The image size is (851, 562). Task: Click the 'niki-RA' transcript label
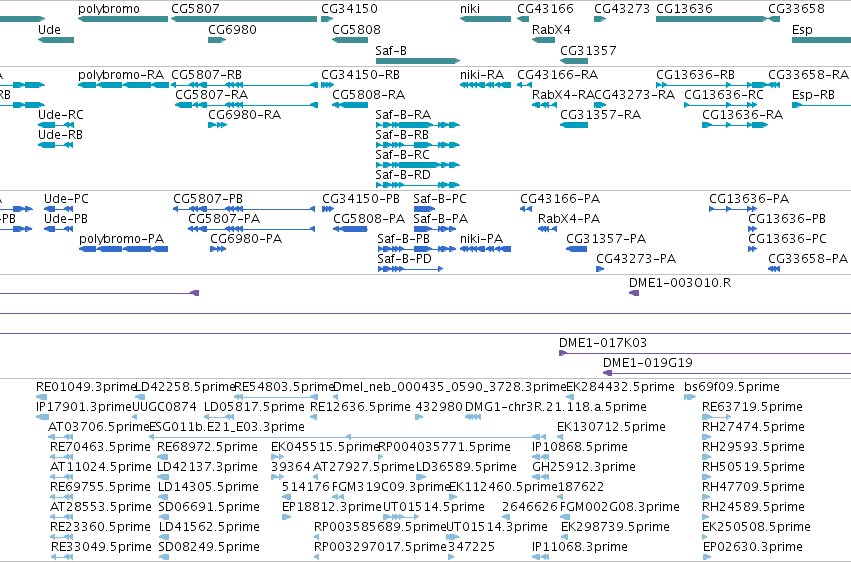point(482,74)
